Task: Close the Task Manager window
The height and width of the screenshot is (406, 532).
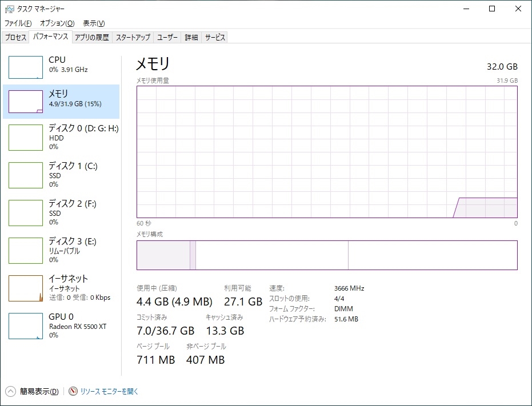Action: pyautogui.click(x=518, y=9)
